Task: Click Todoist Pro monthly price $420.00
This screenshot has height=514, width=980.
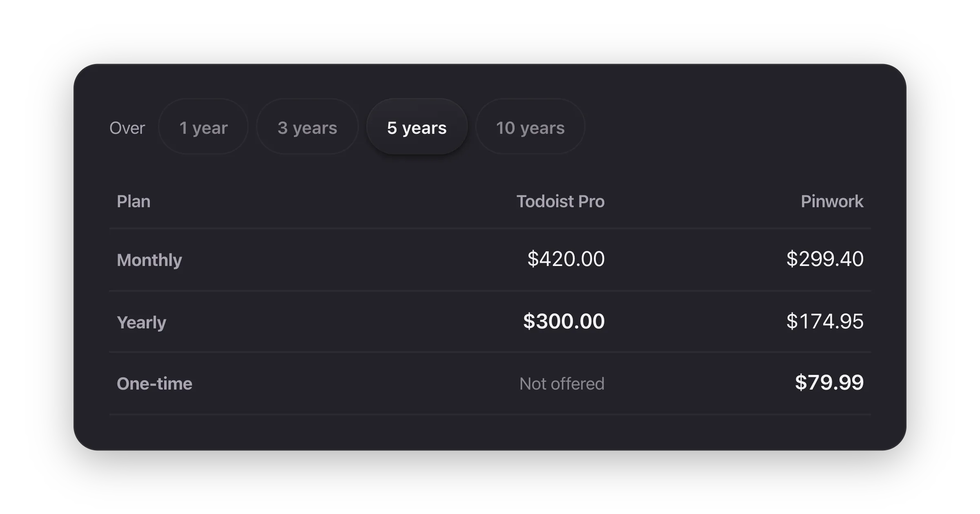Action: [566, 259]
